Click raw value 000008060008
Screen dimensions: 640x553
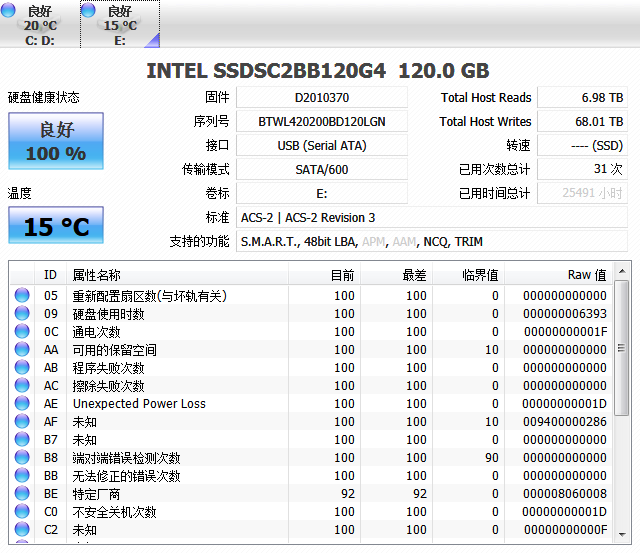coord(565,493)
